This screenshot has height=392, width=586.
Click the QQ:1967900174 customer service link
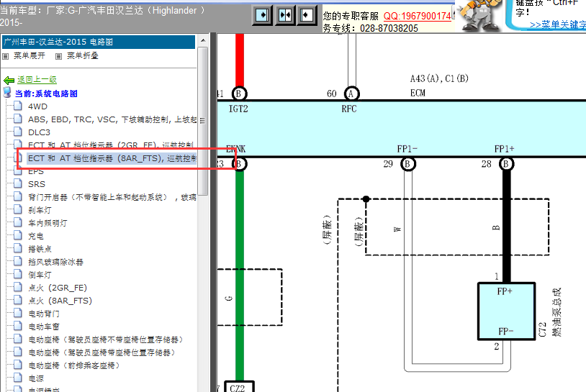[418, 16]
